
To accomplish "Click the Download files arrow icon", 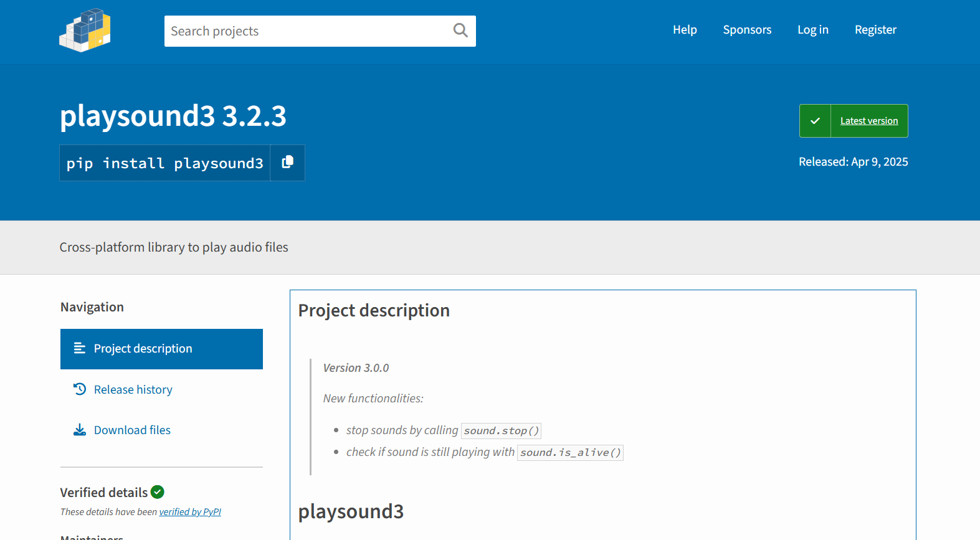I will point(80,430).
